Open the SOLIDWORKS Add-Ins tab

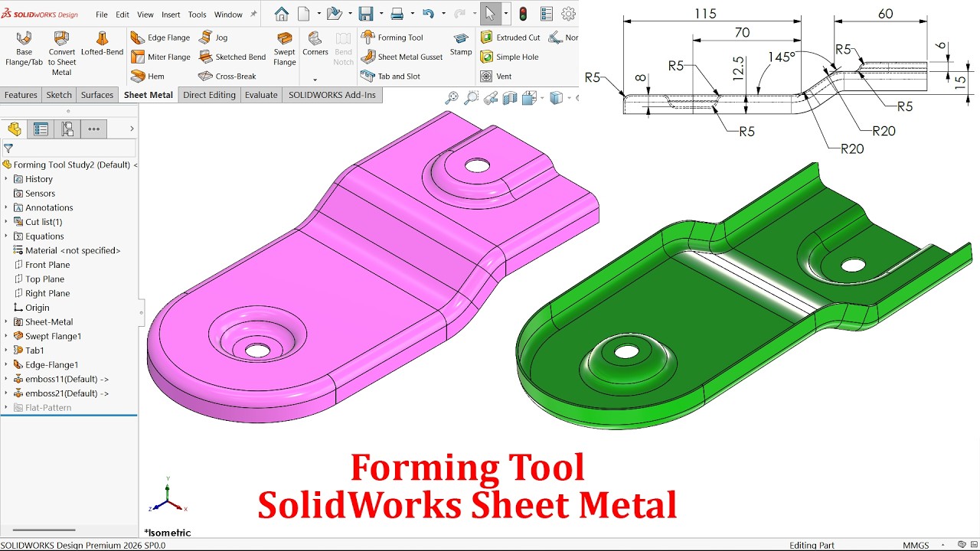pos(332,95)
